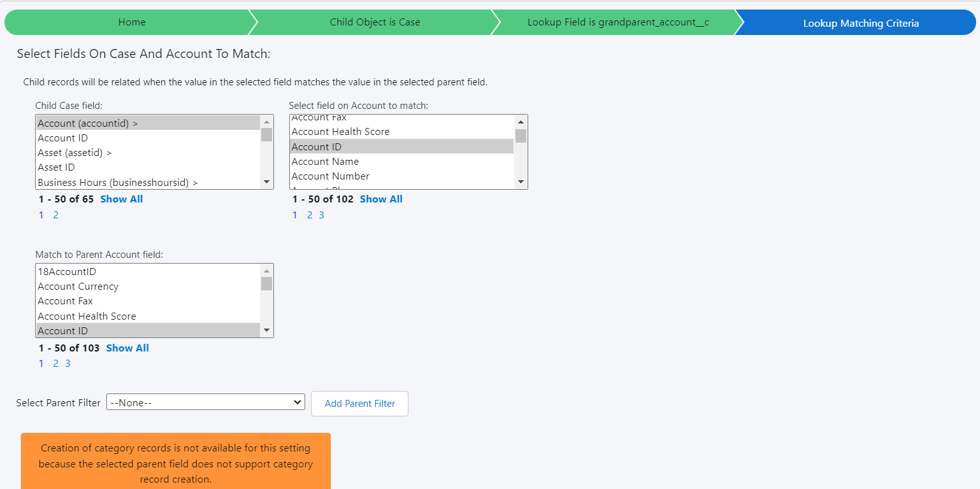
Task: Select Asset (assetid) > in Child Case list
Action: pyautogui.click(x=148, y=152)
